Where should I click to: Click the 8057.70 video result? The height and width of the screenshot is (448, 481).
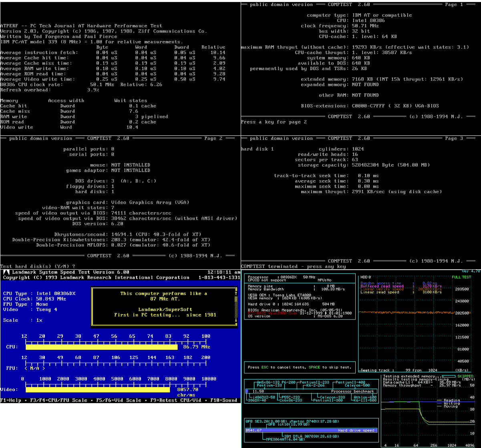click(x=188, y=389)
